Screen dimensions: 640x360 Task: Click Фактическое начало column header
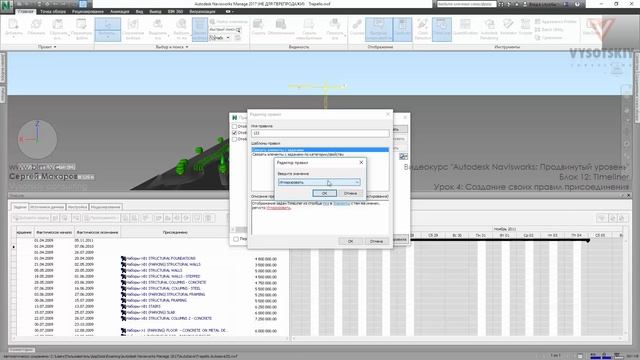pyautogui.click(x=54, y=232)
